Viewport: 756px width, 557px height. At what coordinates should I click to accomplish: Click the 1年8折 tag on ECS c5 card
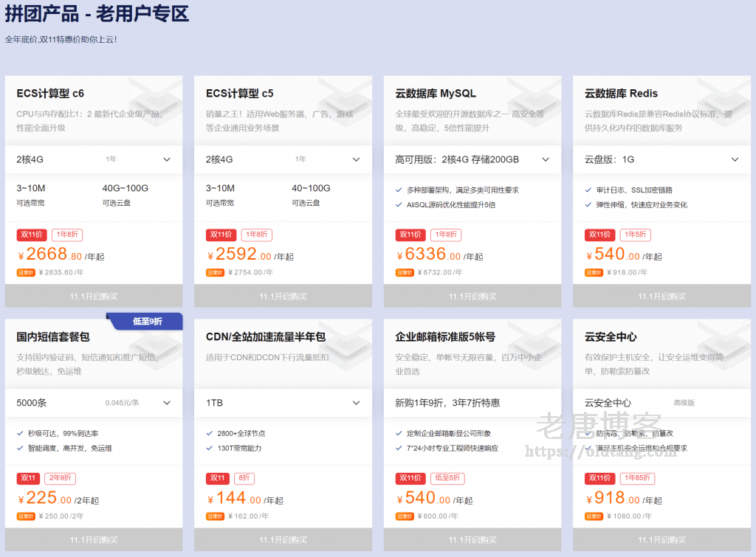[x=257, y=235]
